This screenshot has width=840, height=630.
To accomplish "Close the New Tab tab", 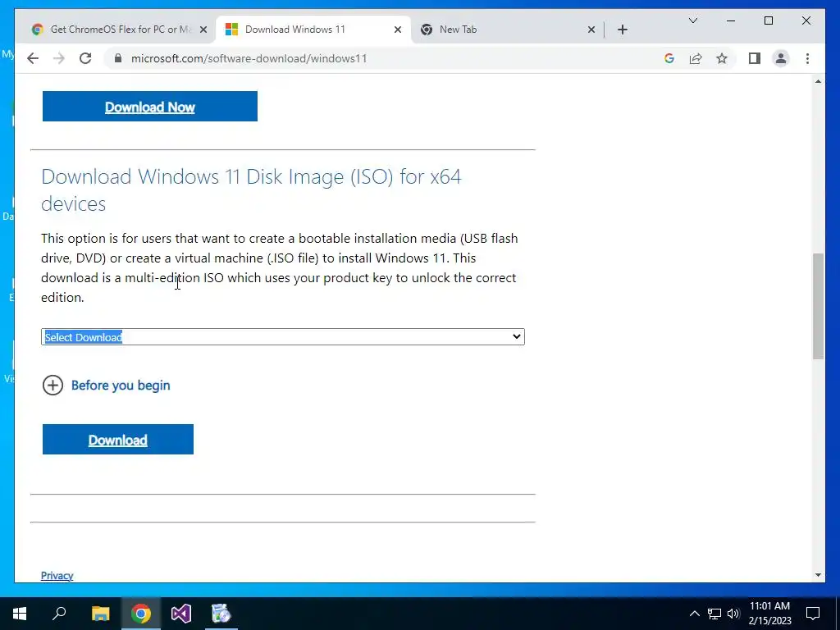I will pyautogui.click(x=591, y=30).
